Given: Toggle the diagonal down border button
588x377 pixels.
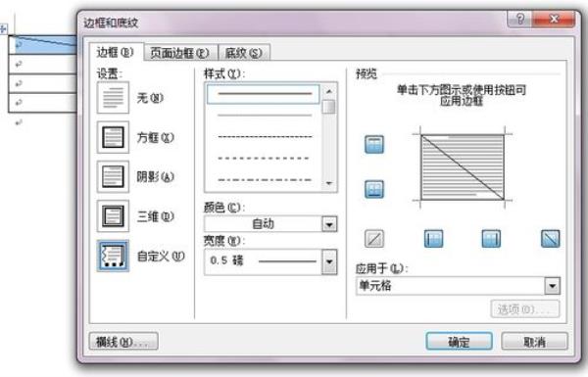Looking at the screenshot, I should [550, 239].
